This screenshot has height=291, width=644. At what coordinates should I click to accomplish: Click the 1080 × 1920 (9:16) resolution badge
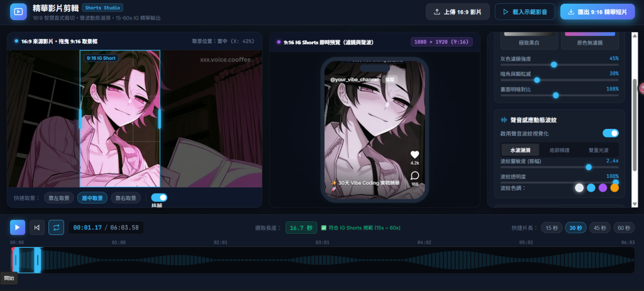(441, 42)
